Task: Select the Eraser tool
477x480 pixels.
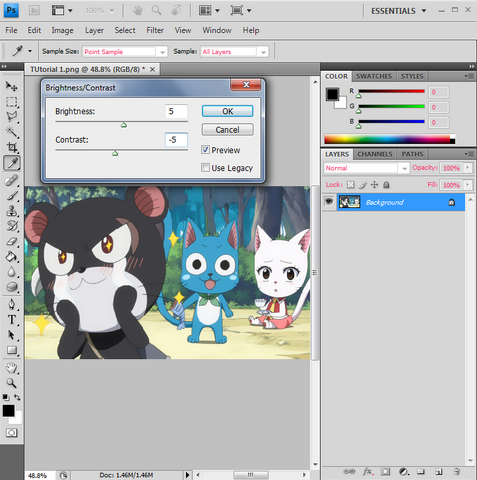Action: point(11,241)
